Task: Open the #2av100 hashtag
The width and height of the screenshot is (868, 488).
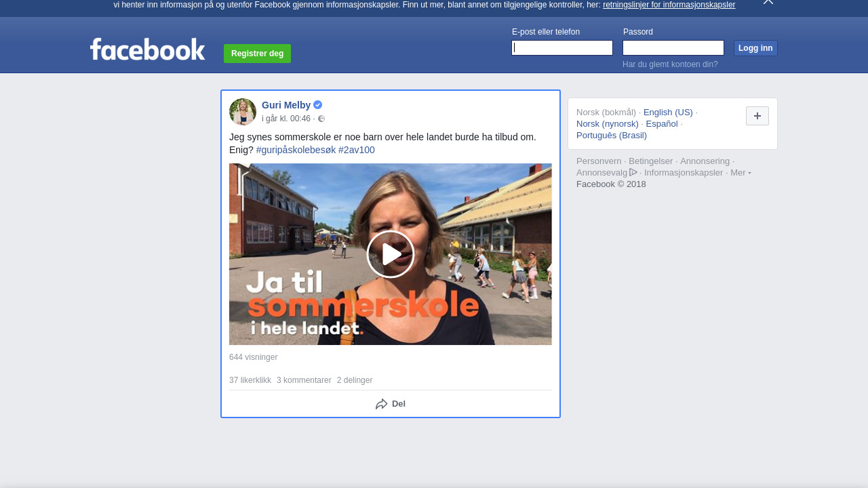Action: (x=357, y=150)
